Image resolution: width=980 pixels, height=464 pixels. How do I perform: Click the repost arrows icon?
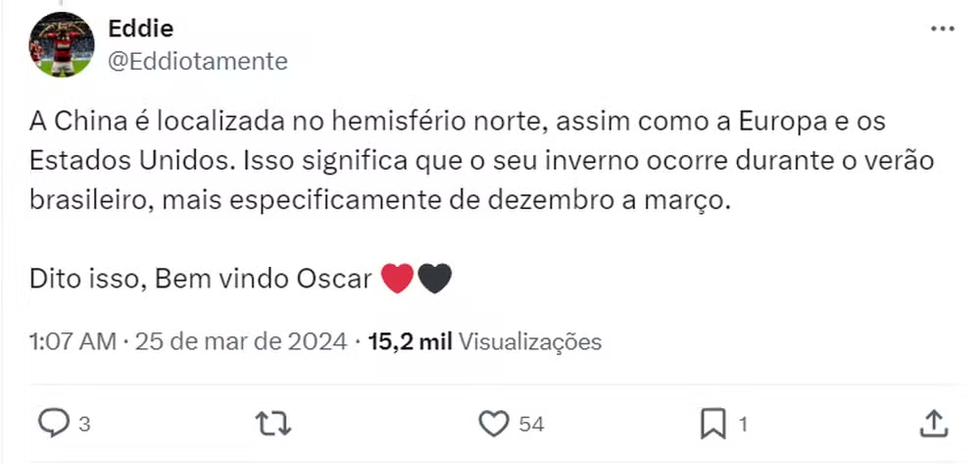coord(272,424)
